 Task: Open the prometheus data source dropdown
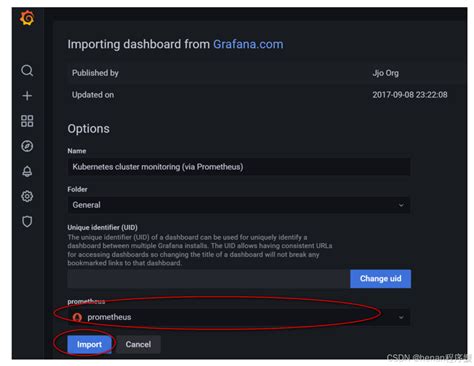coord(239,317)
